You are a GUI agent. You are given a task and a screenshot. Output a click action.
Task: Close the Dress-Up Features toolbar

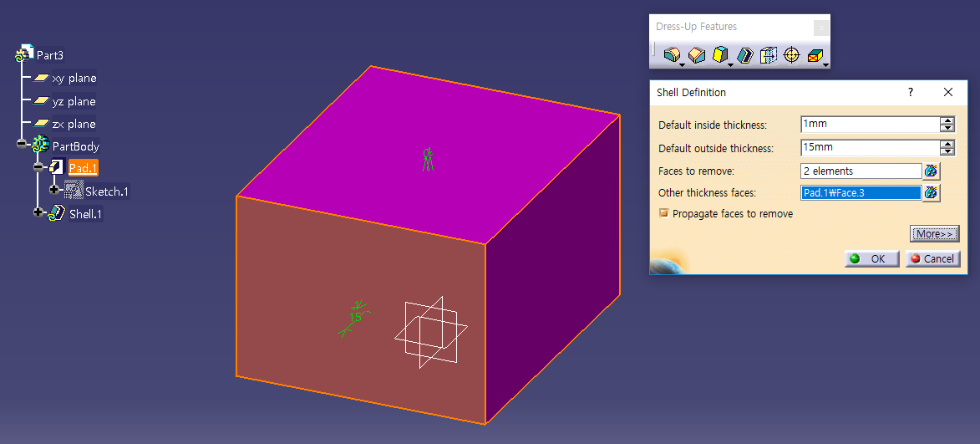point(821,28)
